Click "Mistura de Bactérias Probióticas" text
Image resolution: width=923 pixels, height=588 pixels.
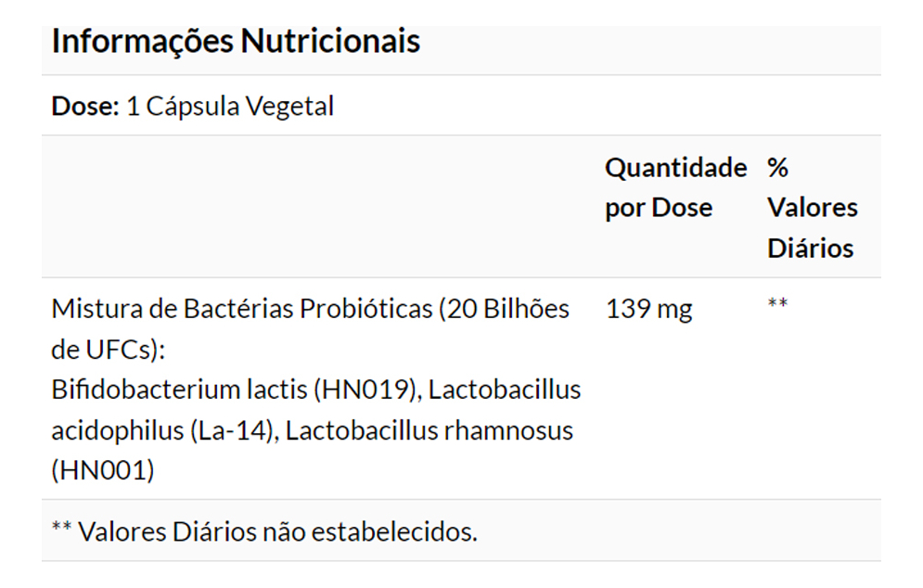[241, 309]
